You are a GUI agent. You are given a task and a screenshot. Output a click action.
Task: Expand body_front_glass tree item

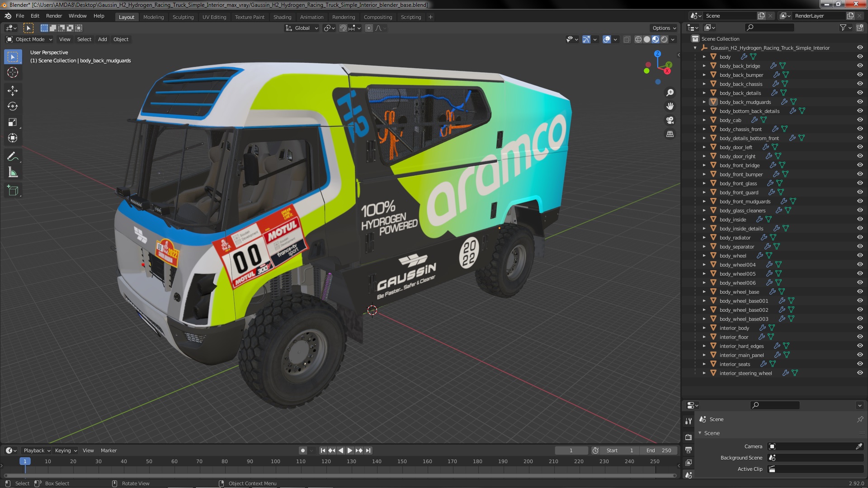tap(704, 183)
